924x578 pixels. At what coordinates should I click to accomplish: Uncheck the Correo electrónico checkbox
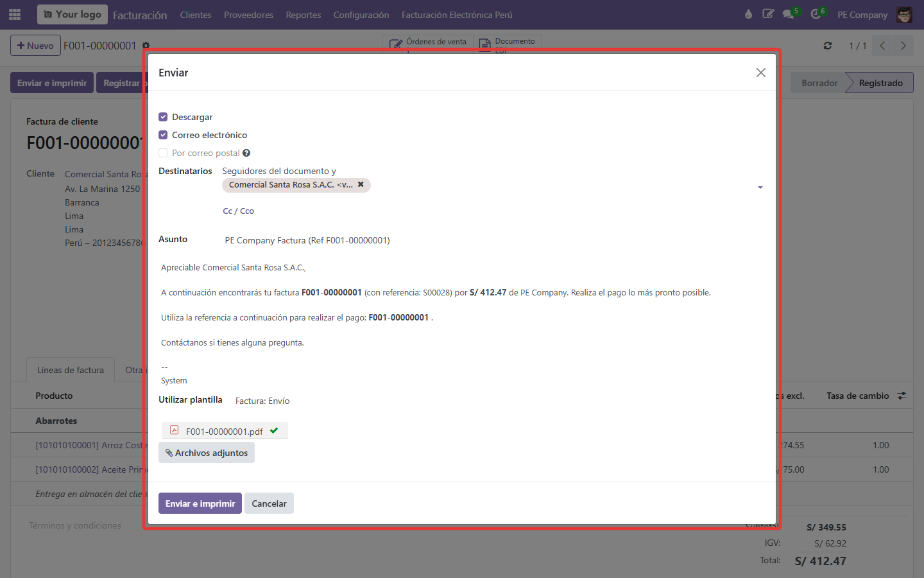pos(163,135)
